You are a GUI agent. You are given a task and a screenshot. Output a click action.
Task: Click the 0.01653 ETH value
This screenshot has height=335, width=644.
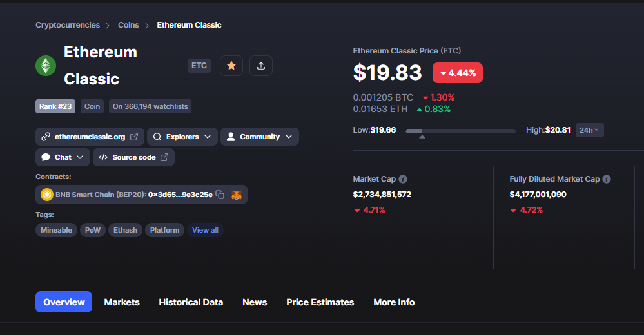tap(380, 109)
